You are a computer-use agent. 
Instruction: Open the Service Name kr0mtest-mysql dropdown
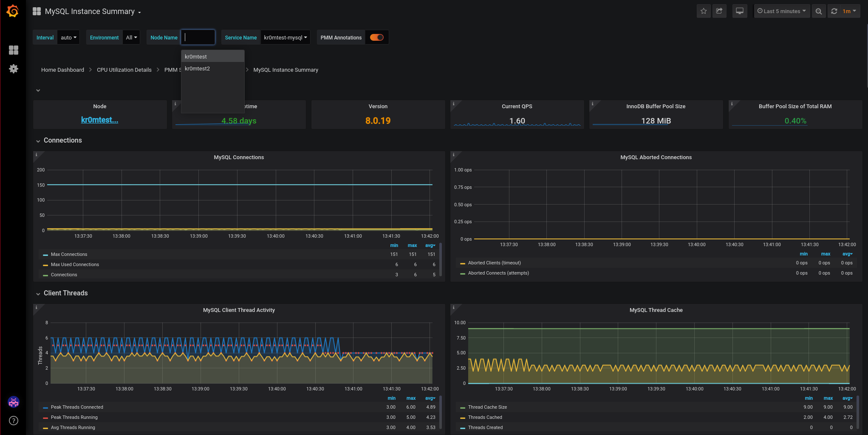pos(285,37)
